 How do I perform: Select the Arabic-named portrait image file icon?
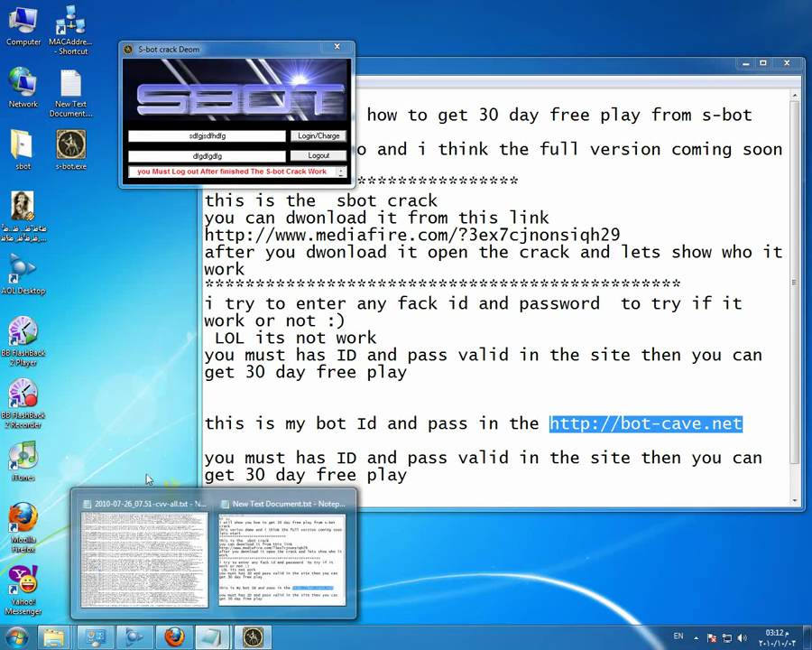point(23,216)
